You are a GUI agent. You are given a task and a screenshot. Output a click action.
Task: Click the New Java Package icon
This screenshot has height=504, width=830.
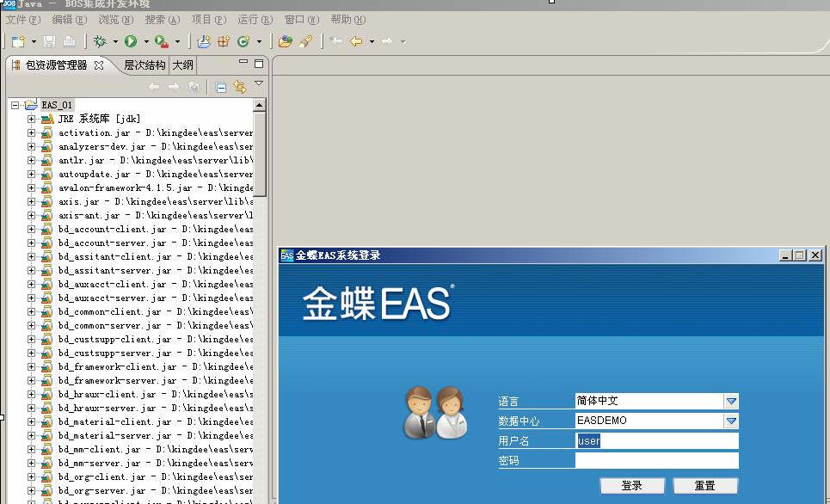click(x=204, y=41)
